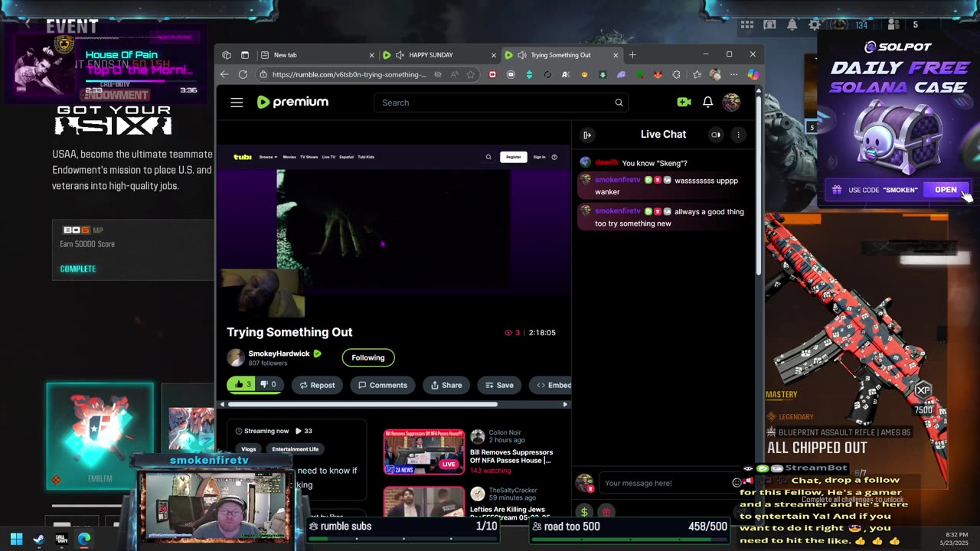The image size is (980, 551).
Task: Click the browser page vertical scrollbar
Action: (759, 184)
